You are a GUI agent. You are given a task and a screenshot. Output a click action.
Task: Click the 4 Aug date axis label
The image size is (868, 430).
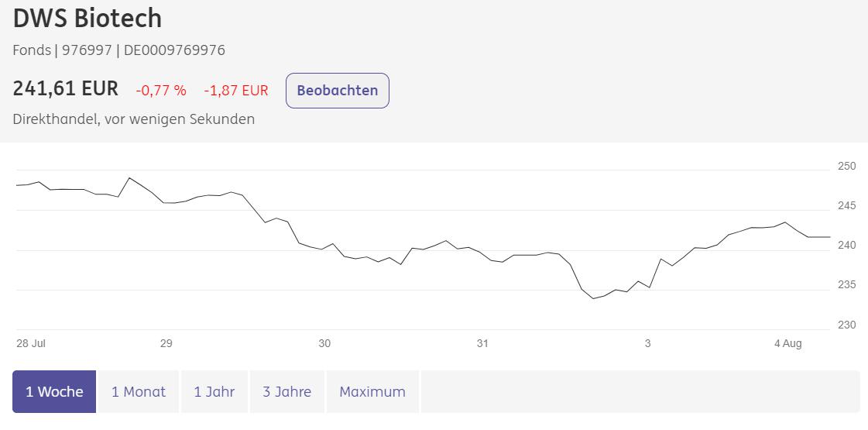787,343
